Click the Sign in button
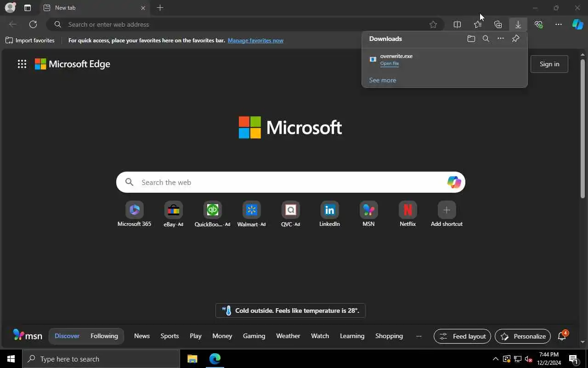This screenshot has width=588, height=368. point(549,64)
